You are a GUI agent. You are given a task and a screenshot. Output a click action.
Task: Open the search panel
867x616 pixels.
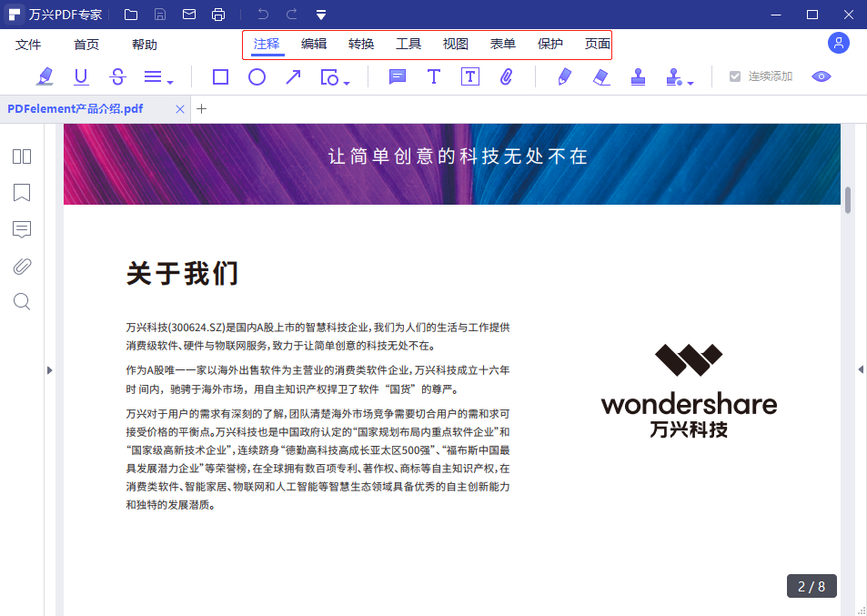[21, 301]
